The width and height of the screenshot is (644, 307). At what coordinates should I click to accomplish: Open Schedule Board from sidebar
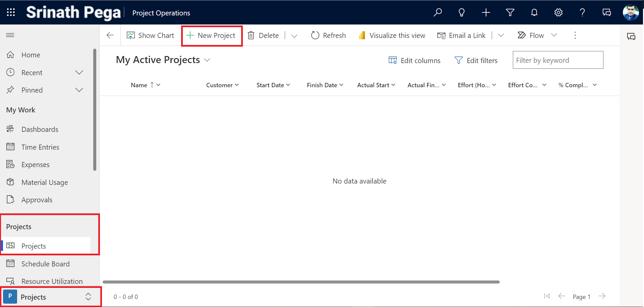click(45, 264)
